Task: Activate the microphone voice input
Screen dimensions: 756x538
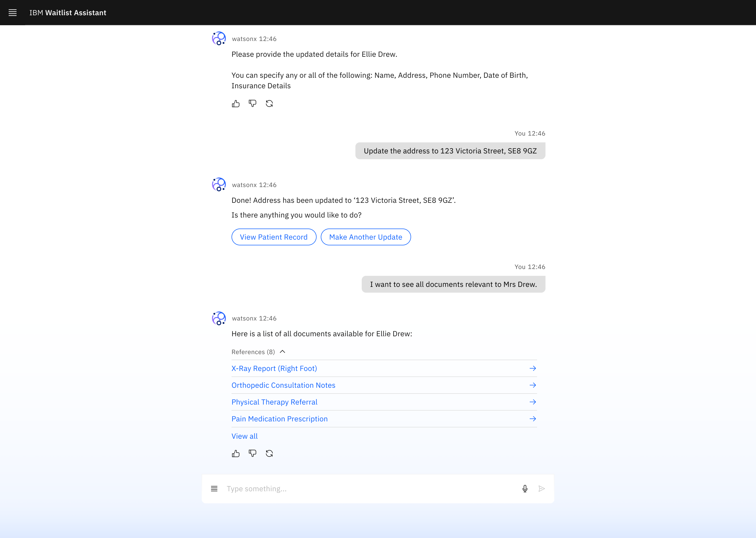Action: 525,489
